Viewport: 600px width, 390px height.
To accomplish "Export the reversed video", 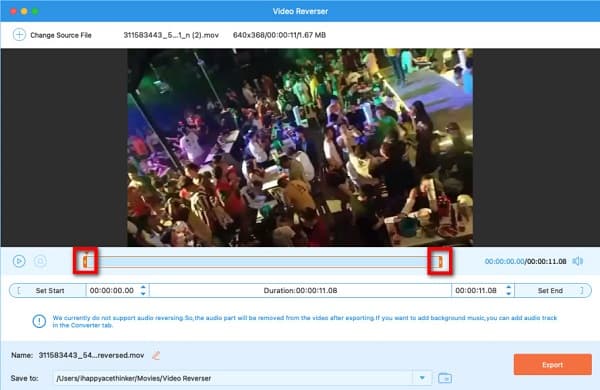I will [x=553, y=364].
